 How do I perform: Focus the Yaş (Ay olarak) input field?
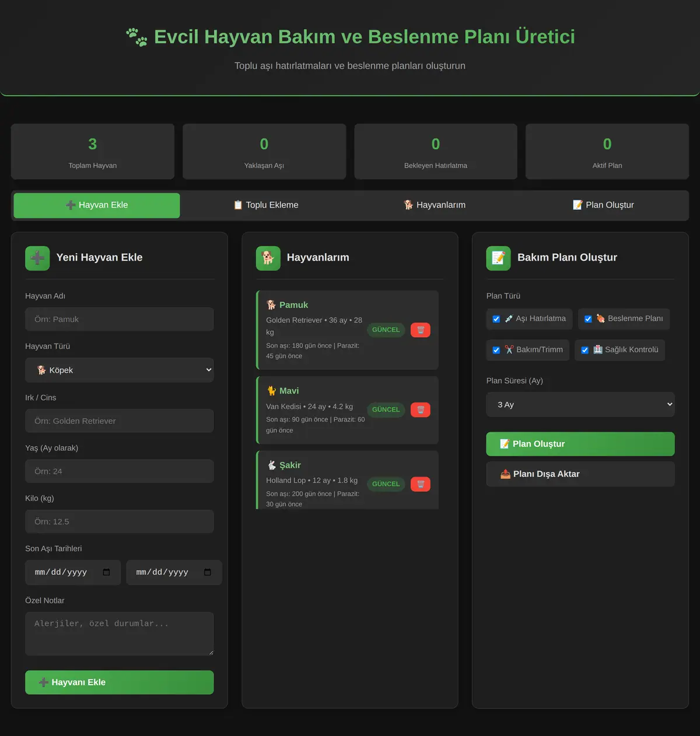pos(120,471)
